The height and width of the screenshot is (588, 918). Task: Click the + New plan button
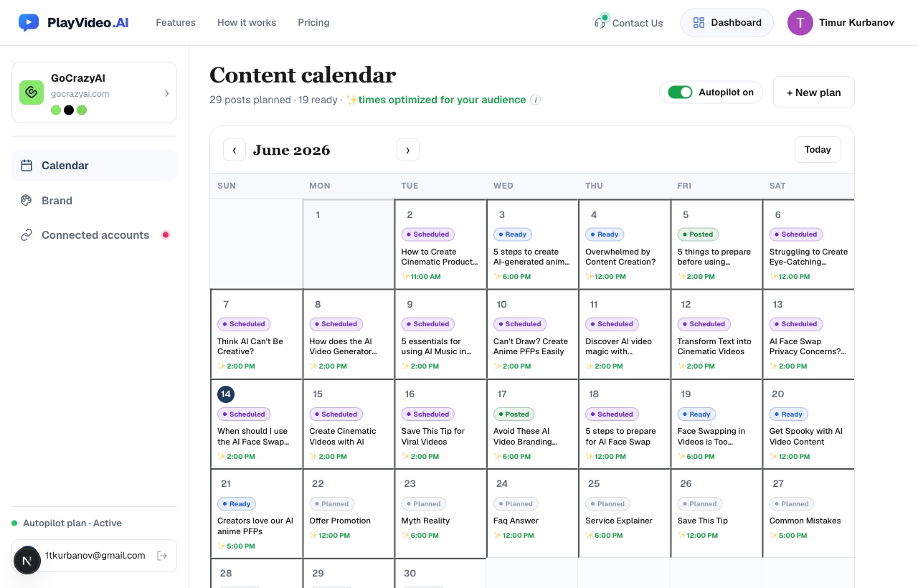tap(813, 93)
